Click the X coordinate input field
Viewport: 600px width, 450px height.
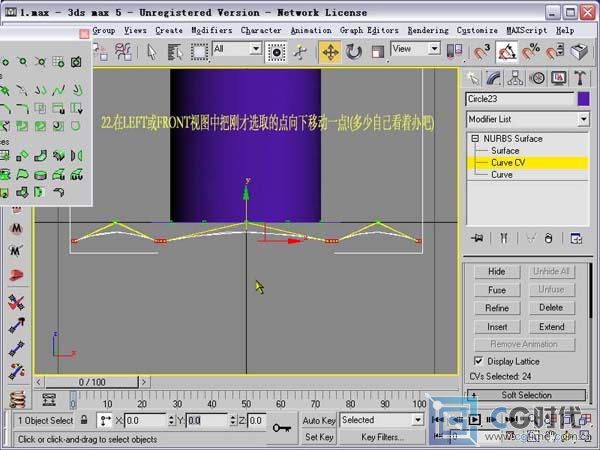[x=145, y=421]
